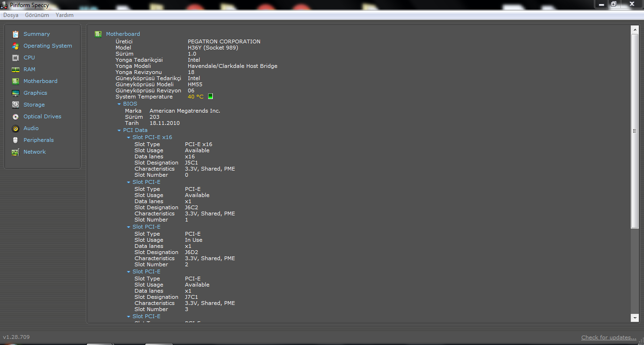Image resolution: width=644 pixels, height=345 pixels.
Task: Open the RAM details page
Action: coord(29,69)
